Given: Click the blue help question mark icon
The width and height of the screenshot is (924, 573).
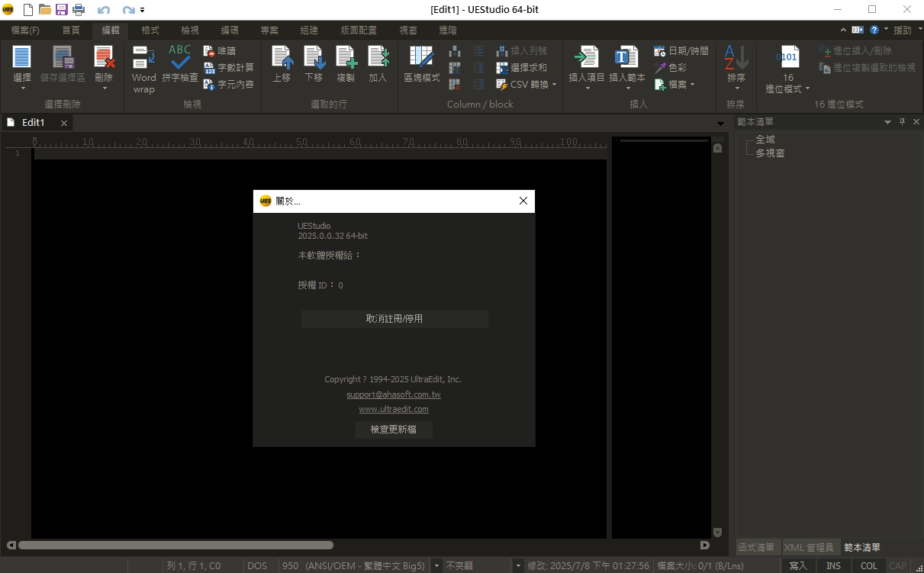Looking at the screenshot, I should (x=874, y=31).
